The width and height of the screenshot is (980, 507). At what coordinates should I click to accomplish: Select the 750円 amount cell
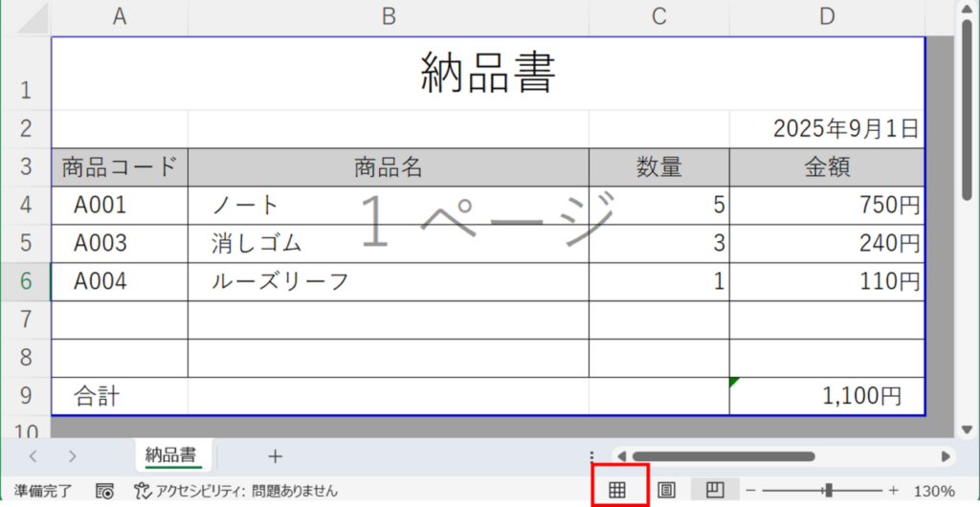click(827, 206)
